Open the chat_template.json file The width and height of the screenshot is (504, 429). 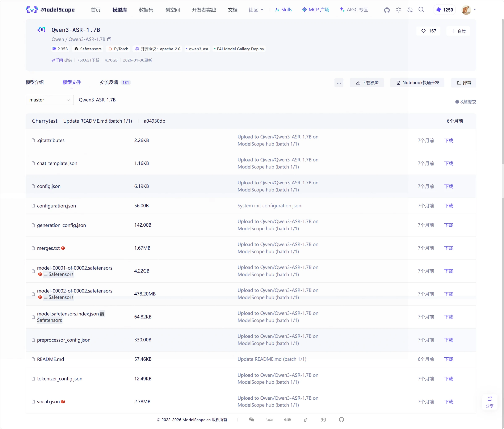coord(57,163)
